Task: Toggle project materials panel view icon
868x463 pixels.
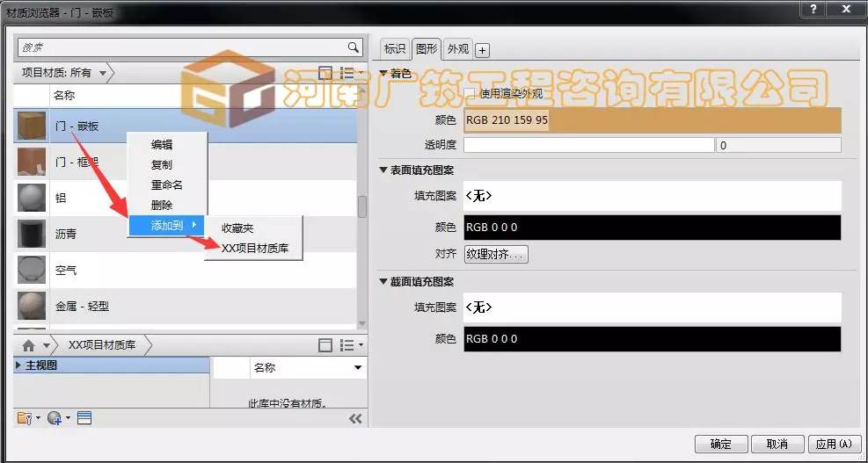Action: tap(325, 73)
